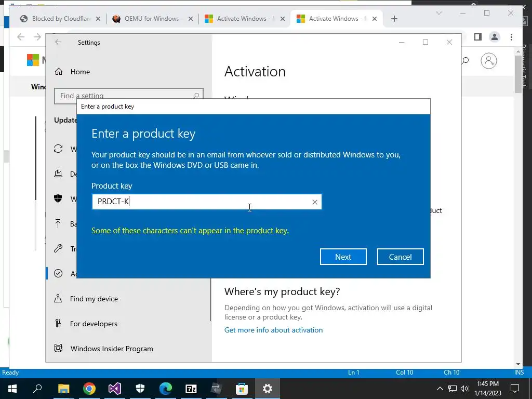
Task: Open Get more info about activation link
Action: (273, 330)
